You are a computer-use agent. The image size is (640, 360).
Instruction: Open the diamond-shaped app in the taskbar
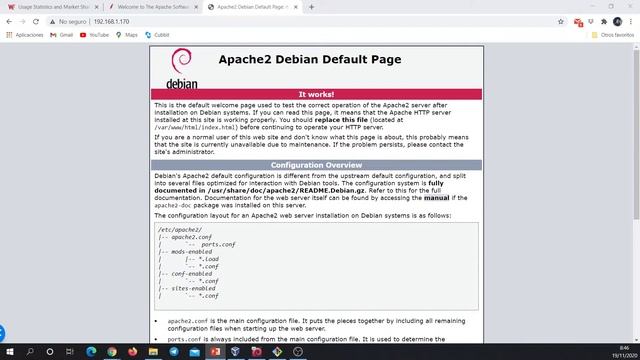click(277, 351)
